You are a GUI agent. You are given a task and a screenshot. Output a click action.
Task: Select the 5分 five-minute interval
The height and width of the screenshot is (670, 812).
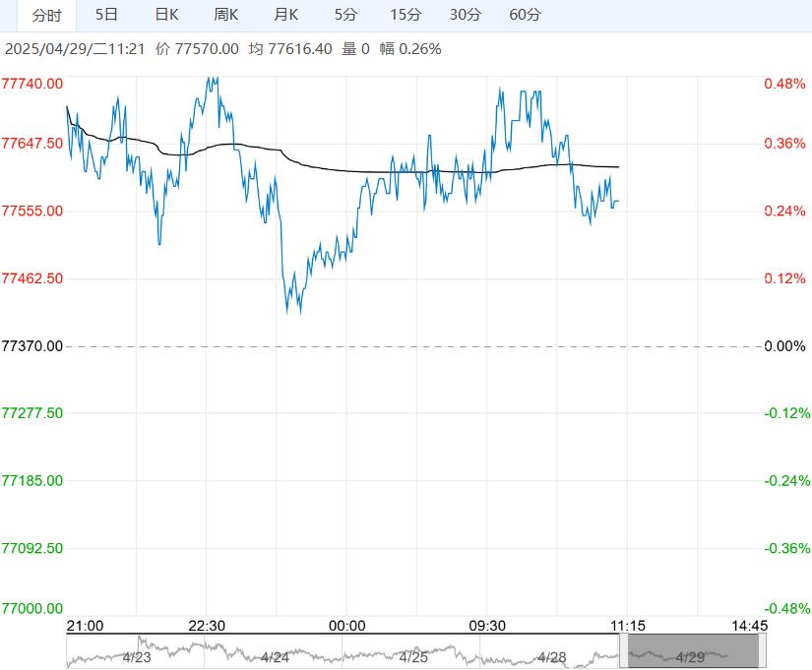345,15
